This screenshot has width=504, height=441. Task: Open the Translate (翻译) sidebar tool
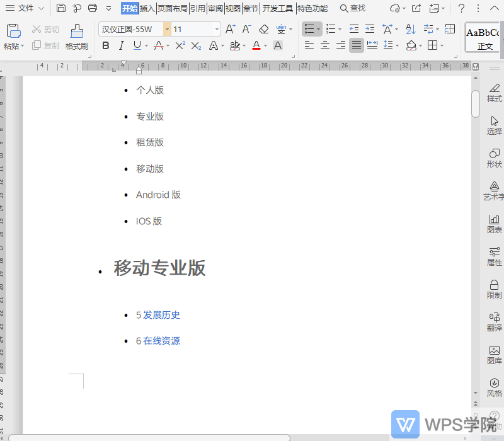click(x=494, y=321)
